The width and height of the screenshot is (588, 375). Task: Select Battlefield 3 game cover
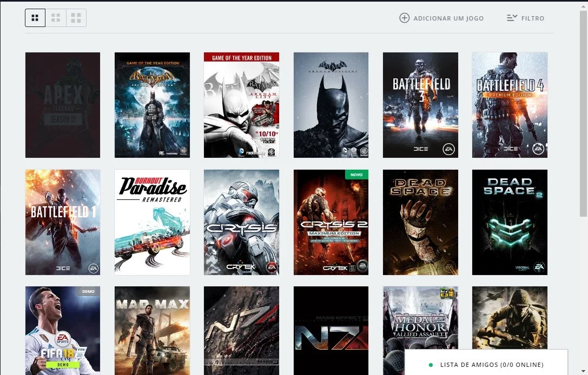[420, 105]
